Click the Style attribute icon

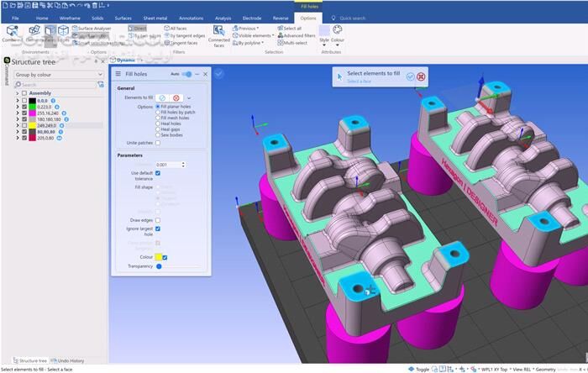[324, 29]
